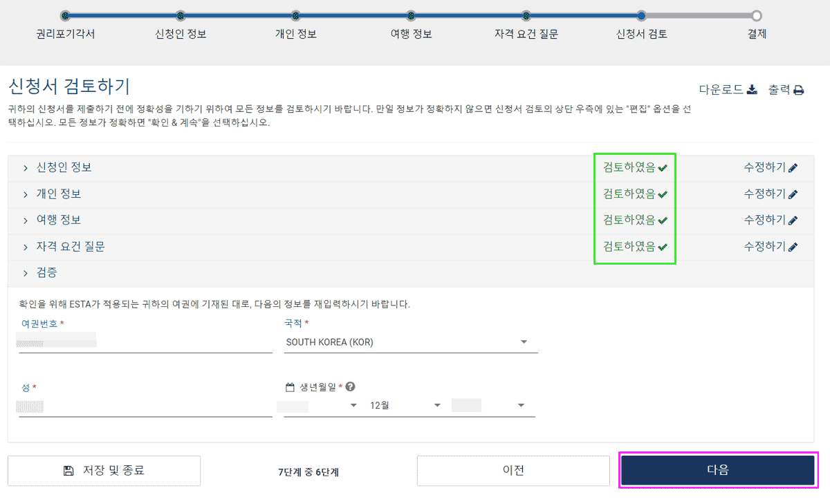Go to the 권리포기각서 step
Image resolution: width=830 pixels, height=504 pixels.
(x=65, y=15)
